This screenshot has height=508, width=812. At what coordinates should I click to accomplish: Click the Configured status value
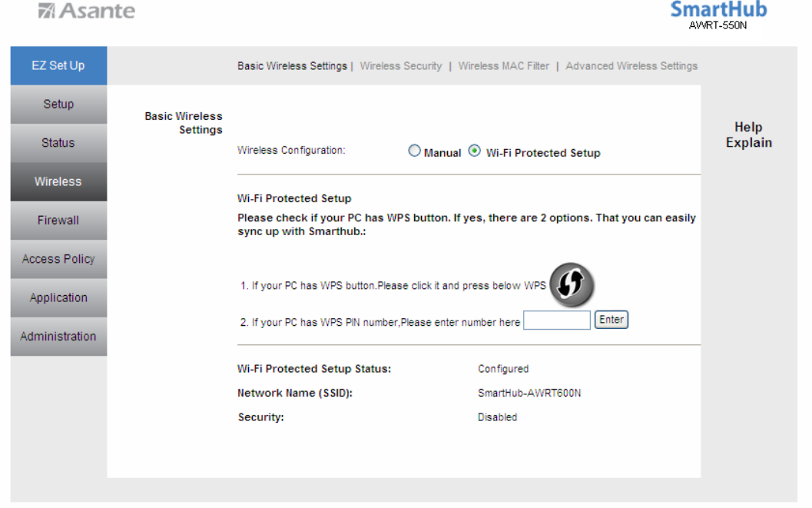coord(503,369)
